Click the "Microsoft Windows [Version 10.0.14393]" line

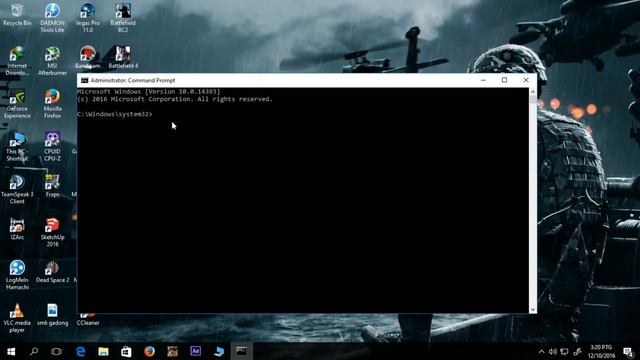coord(149,92)
